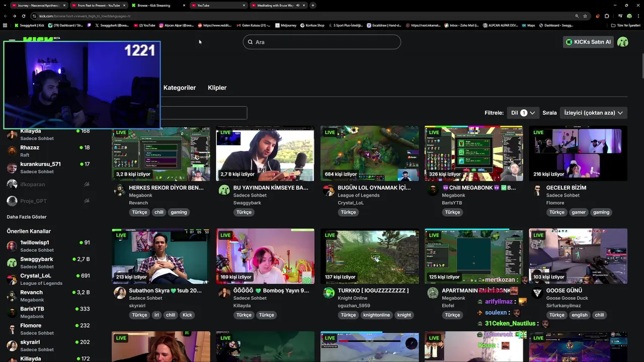Expand list with Daha Fazla Göster
Screen dimensions: 644x362
[x=27, y=217]
